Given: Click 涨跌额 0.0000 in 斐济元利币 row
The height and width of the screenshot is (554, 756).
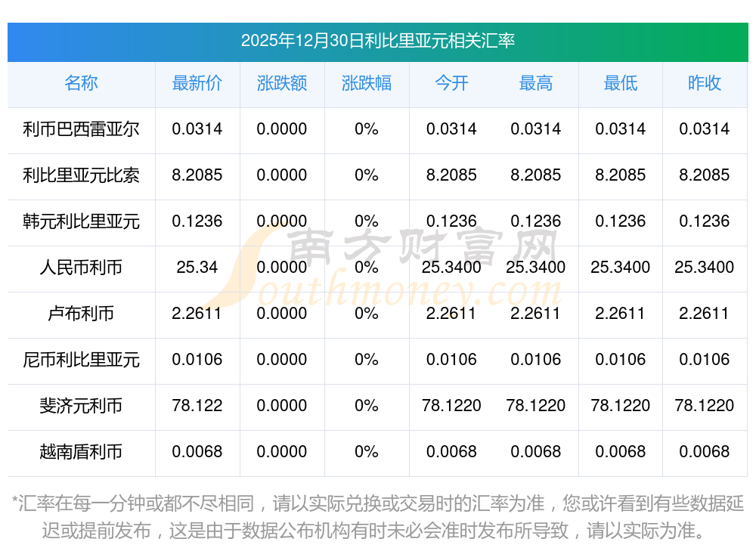Looking at the screenshot, I should 282,406.
